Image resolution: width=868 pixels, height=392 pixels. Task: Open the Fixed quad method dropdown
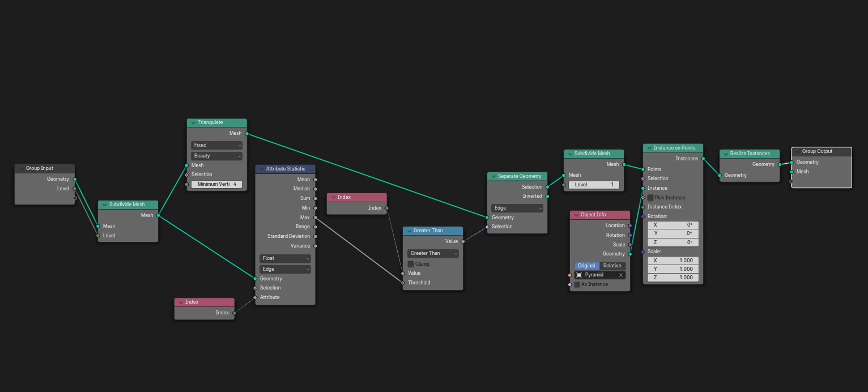coord(216,145)
